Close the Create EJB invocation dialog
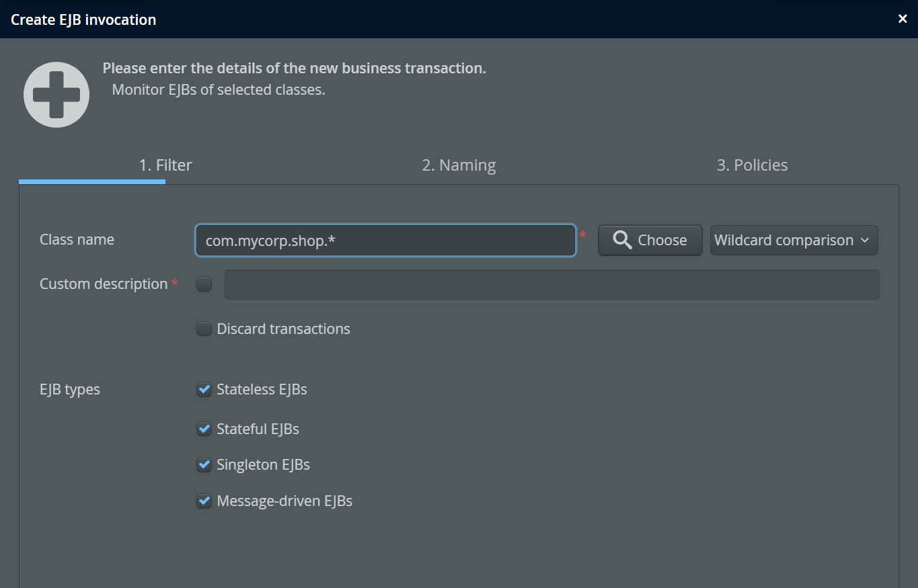918x588 pixels. coord(903,19)
